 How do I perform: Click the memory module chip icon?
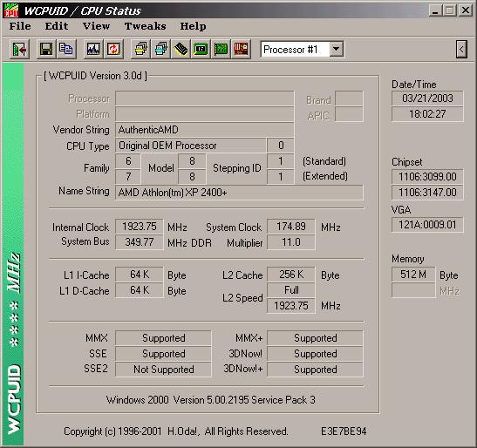(181, 49)
